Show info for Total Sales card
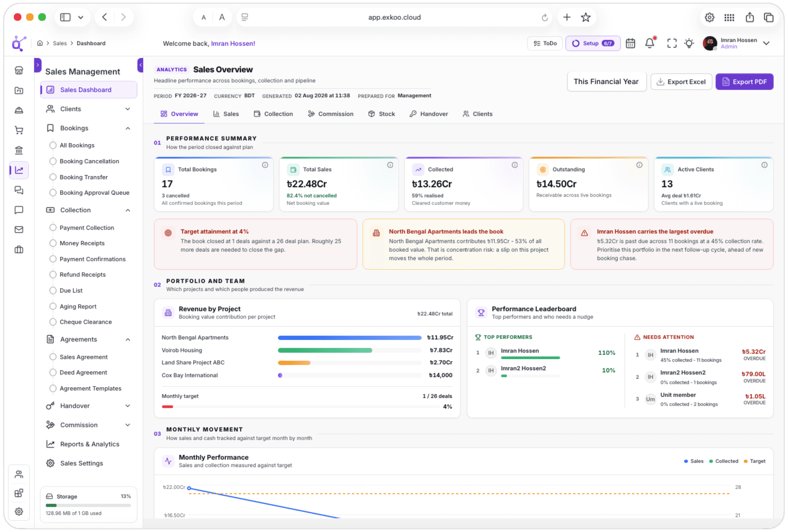 (390, 165)
